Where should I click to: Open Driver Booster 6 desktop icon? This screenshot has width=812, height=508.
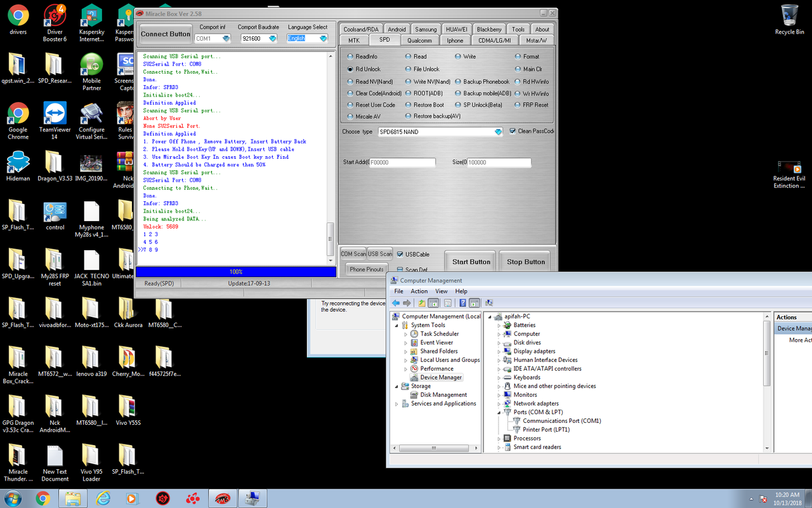(x=55, y=23)
